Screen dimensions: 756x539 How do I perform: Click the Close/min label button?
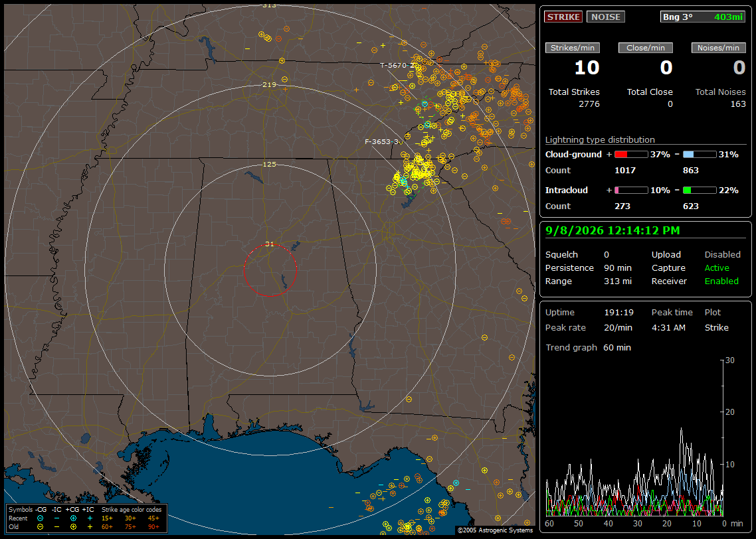tap(646, 48)
